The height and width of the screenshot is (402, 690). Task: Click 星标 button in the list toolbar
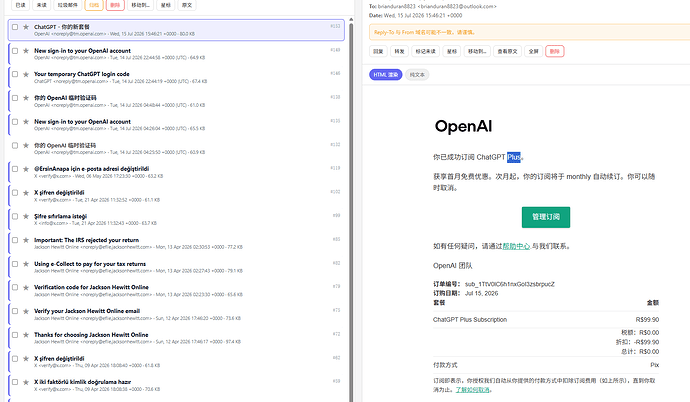click(166, 5)
